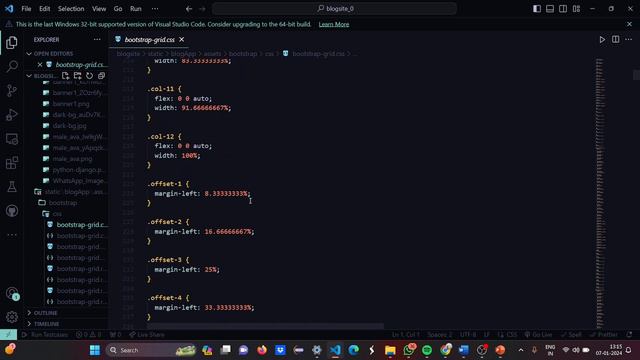Open the Edit menu
This screenshot has width=640, height=360.
pos(44,9)
